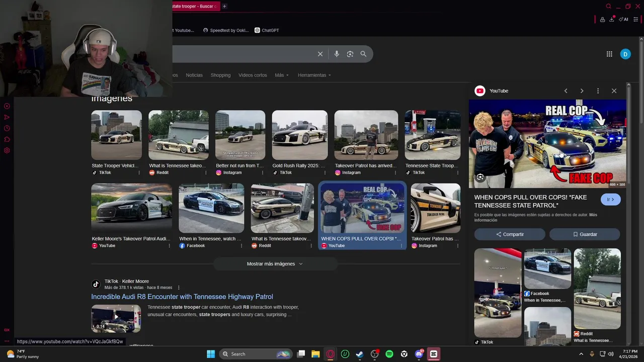Open the Más search filter dropdown

(x=282, y=75)
